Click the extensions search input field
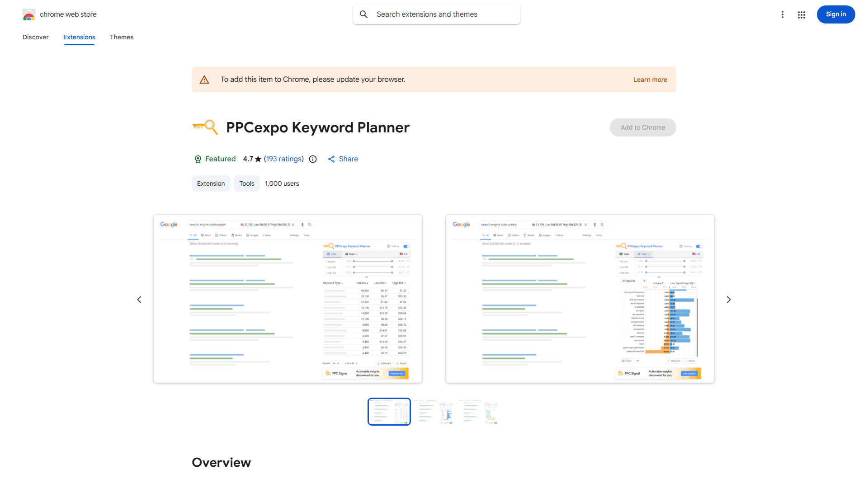Screen dimensions: 868x488 [x=436, y=14]
